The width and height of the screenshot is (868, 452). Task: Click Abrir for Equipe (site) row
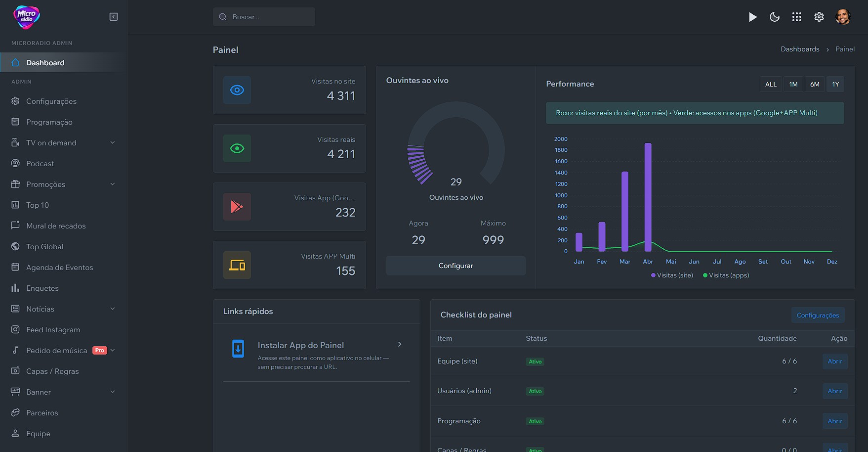pyautogui.click(x=835, y=361)
